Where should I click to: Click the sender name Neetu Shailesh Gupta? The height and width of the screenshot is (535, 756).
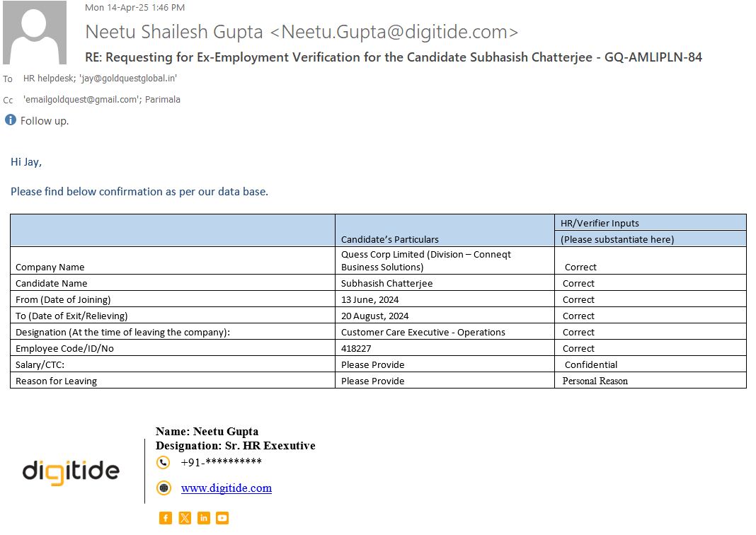click(x=175, y=32)
